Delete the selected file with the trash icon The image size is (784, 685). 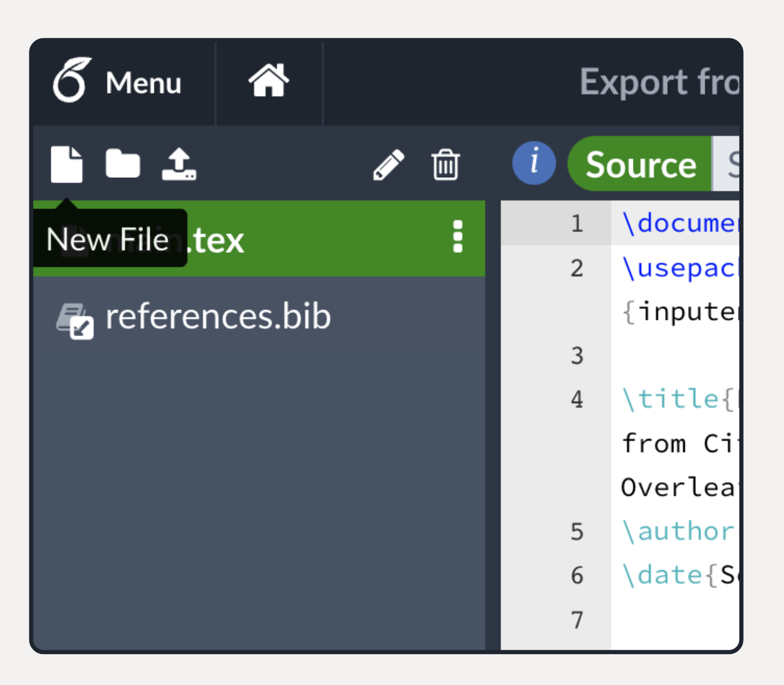click(446, 165)
